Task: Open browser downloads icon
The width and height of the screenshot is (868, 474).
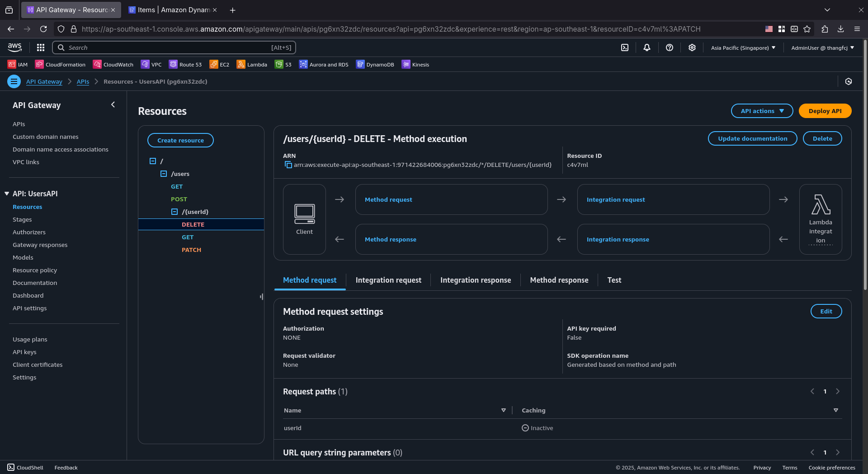Action: tap(840, 29)
